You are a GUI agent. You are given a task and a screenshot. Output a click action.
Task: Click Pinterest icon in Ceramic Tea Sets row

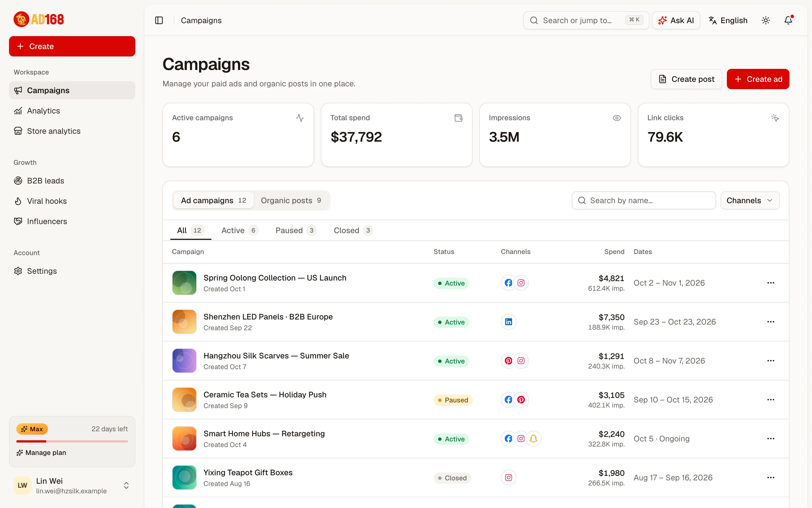pyautogui.click(x=521, y=400)
